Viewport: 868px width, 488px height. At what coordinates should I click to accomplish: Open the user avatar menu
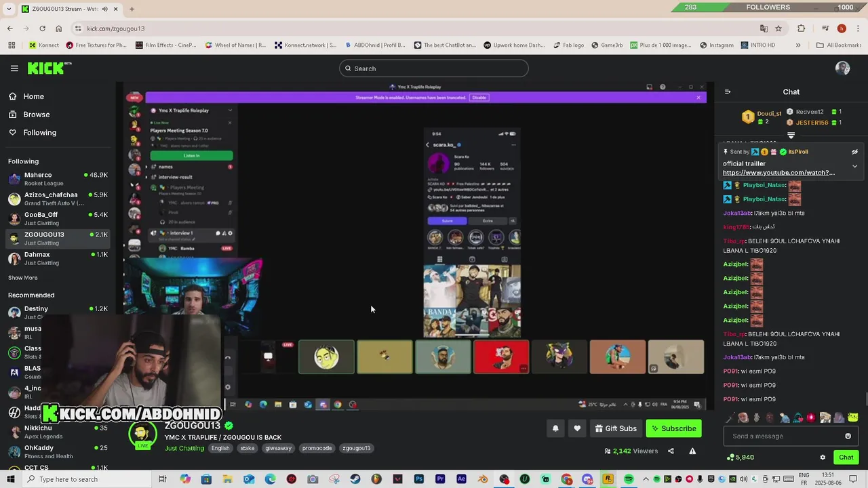(843, 68)
